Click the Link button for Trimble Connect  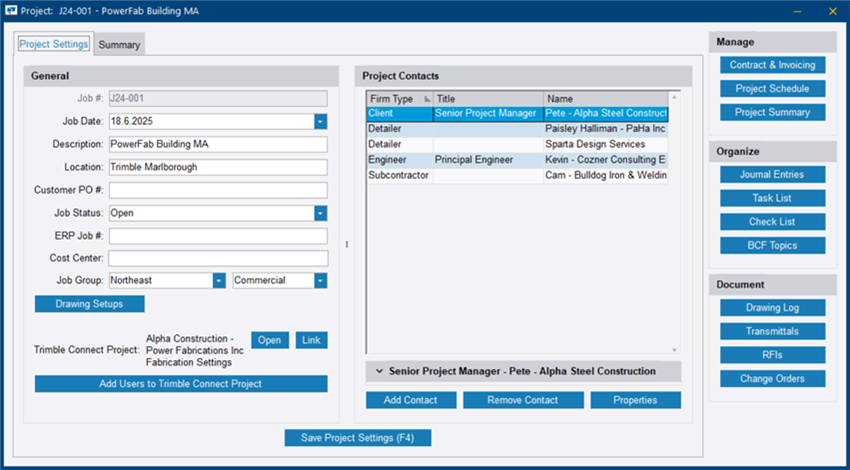tap(311, 340)
